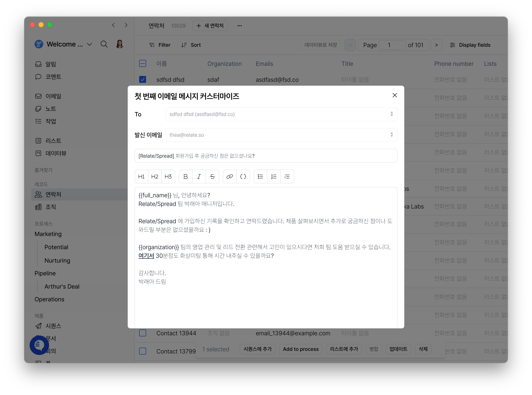Insert a hyperlink

pyautogui.click(x=229, y=177)
